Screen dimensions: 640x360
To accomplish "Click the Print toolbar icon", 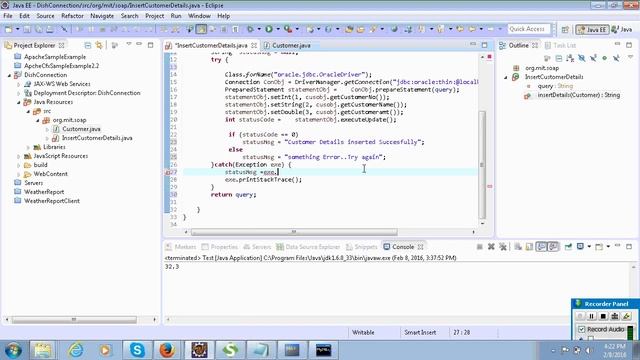I will click(x=50, y=29).
